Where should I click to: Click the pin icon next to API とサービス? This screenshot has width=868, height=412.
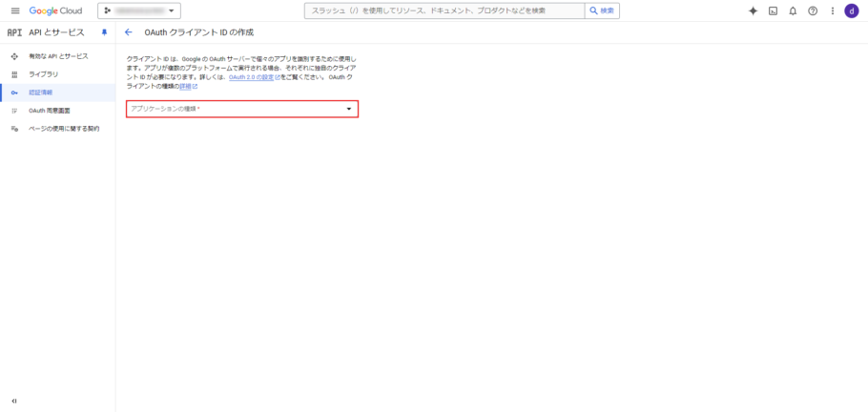(x=105, y=31)
